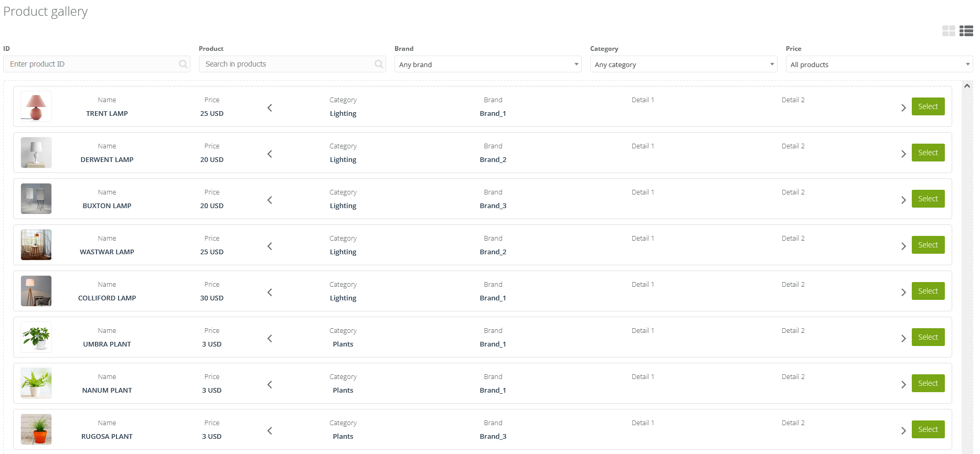Open the Trent Lamp thumbnail
Screen dimensions: 980x454
(x=36, y=106)
